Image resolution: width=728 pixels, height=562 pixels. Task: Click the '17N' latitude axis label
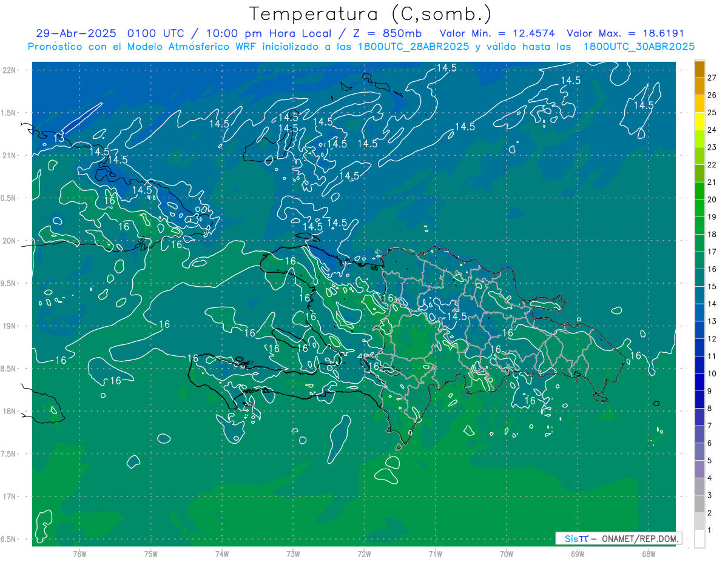pyautogui.click(x=10, y=497)
